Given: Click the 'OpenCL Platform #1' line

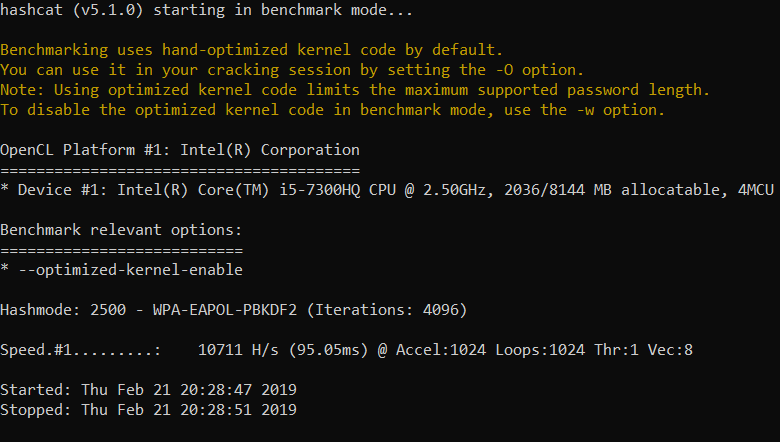Looking at the screenshot, I should 180,149.
